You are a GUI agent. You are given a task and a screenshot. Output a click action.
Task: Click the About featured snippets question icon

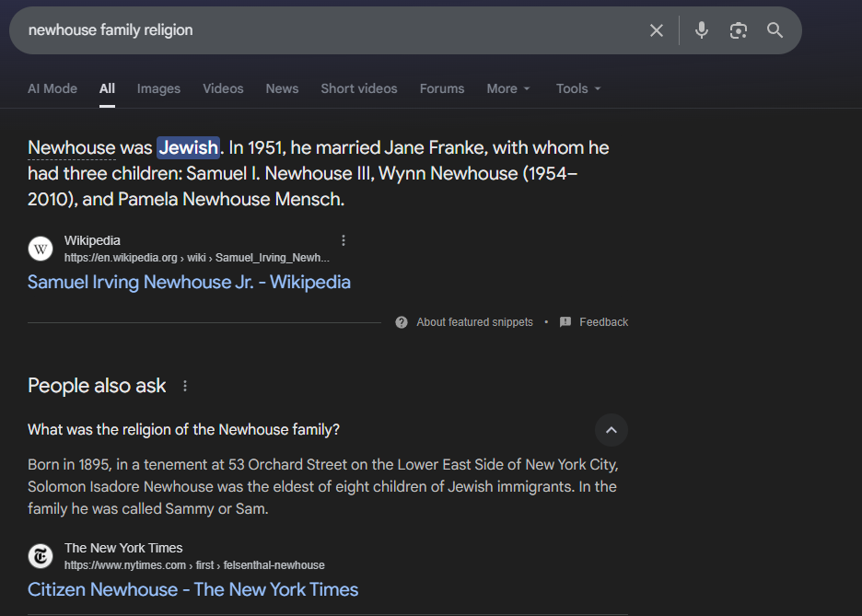pyautogui.click(x=402, y=322)
